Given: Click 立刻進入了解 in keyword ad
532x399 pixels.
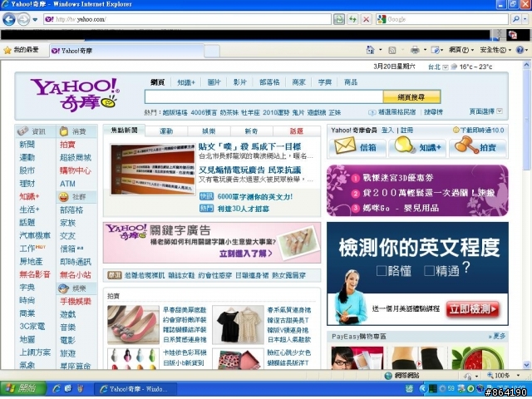Looking at the screenshot, I should click(x=246, y=254).
